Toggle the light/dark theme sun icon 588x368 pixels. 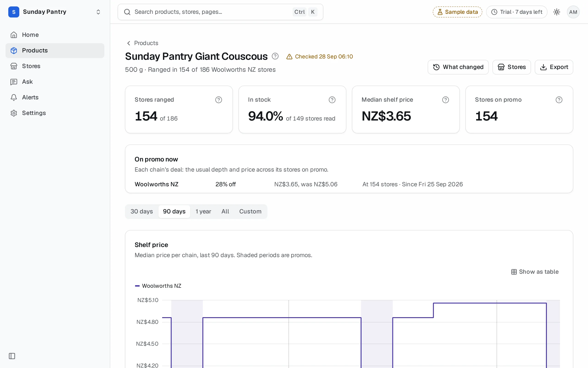click(x=557, y=12)
